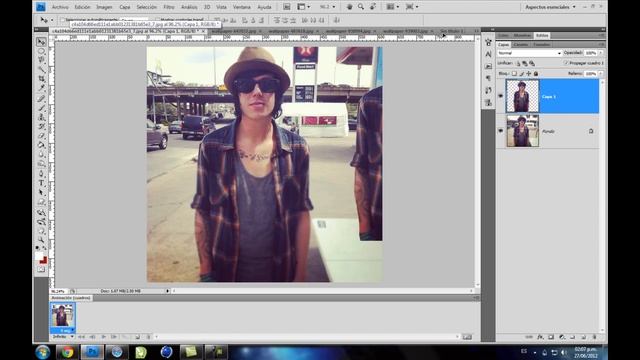Switch to the Estilos tab
Screen dimensions: 640x360
click(542, 36)
